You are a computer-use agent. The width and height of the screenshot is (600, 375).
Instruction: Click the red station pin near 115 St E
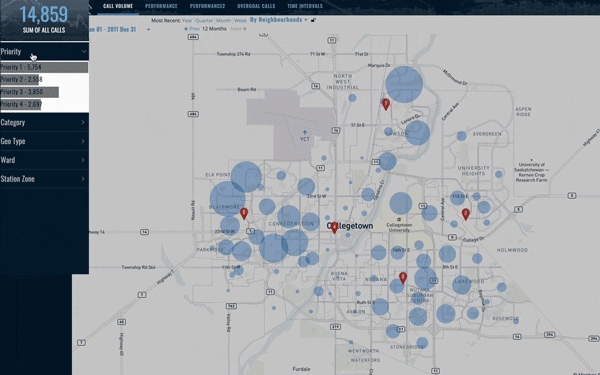point(465,214)
